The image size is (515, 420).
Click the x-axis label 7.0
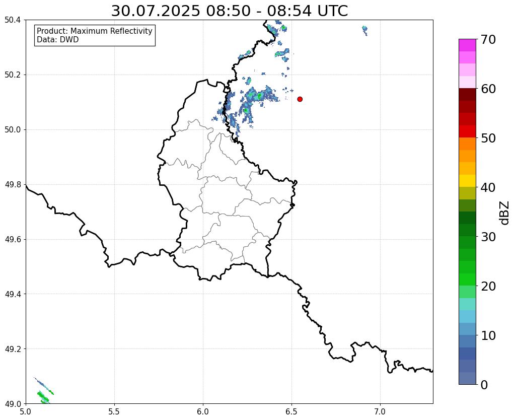point(381,411)
